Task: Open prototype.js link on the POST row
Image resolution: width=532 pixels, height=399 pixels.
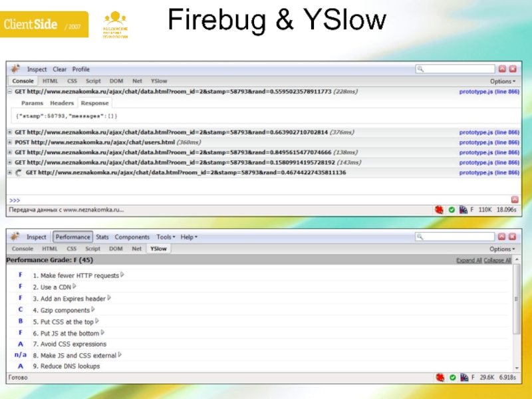Action: pyautogui.click(x=489, y=142)
